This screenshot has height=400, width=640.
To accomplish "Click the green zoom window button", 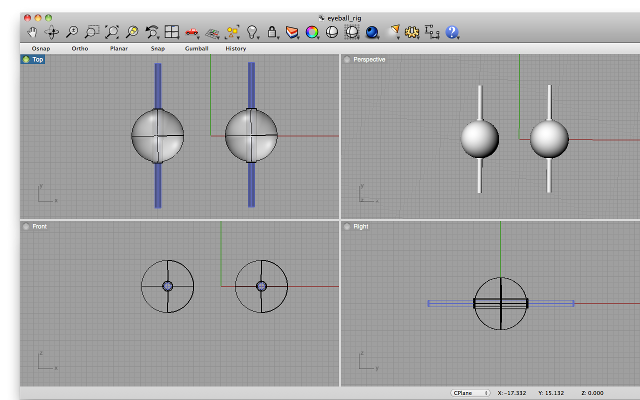I will 49,18.
